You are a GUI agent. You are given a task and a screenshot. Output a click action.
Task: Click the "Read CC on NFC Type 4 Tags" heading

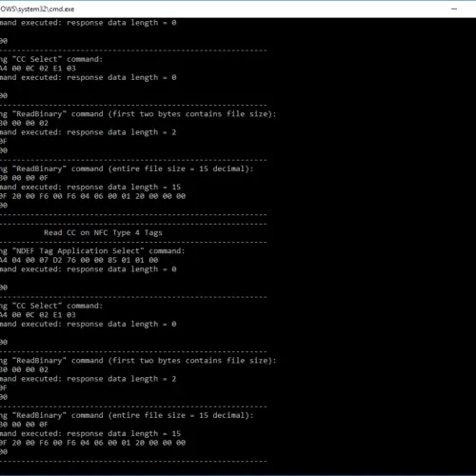tap(103, 233)
